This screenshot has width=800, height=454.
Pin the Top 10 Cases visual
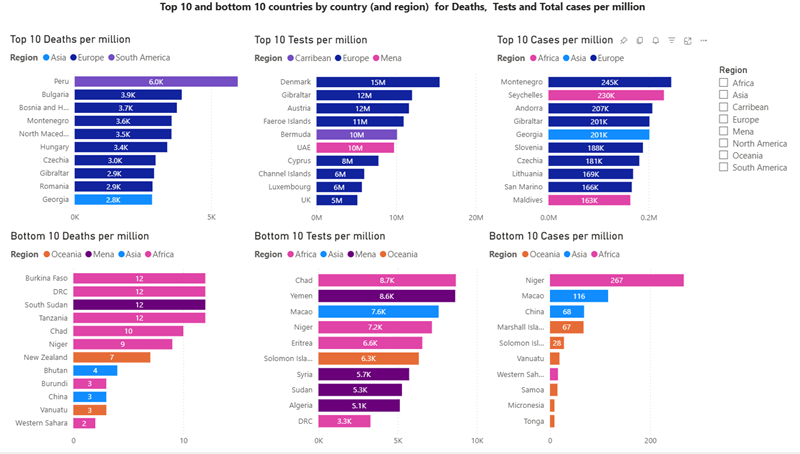pos(623,41)
